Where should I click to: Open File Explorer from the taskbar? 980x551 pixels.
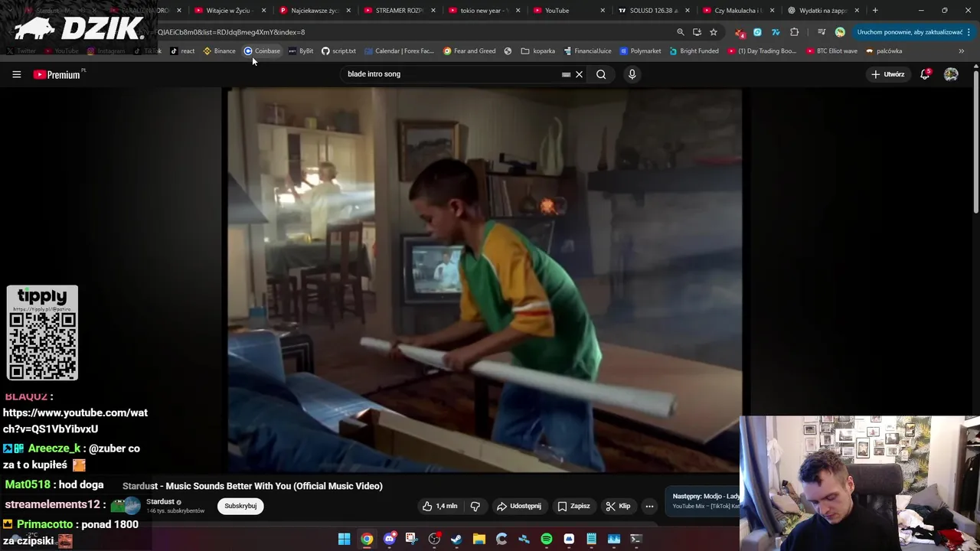[479, 540]
